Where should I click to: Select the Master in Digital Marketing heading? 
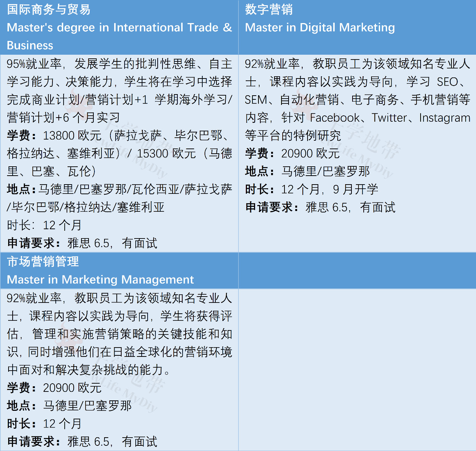pos(320,28)
